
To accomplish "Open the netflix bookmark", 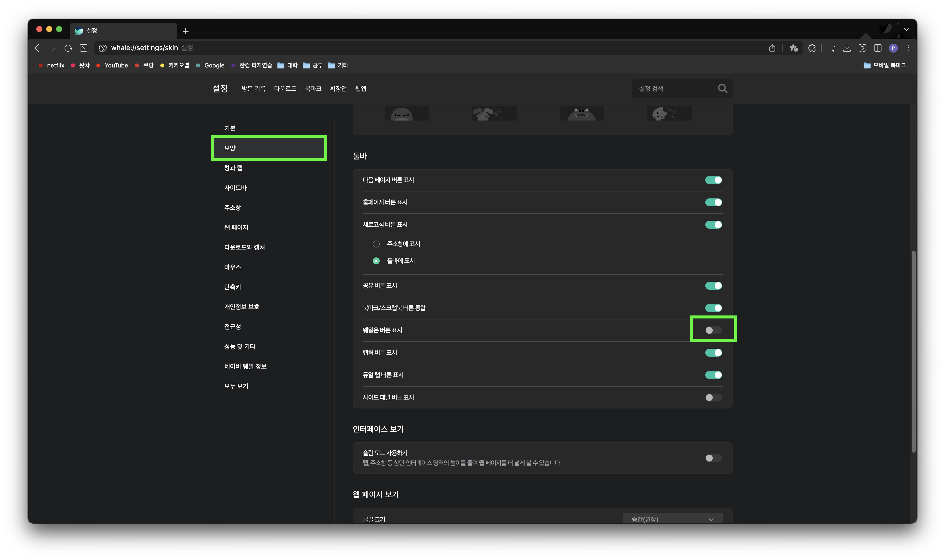I will point(51,65).
